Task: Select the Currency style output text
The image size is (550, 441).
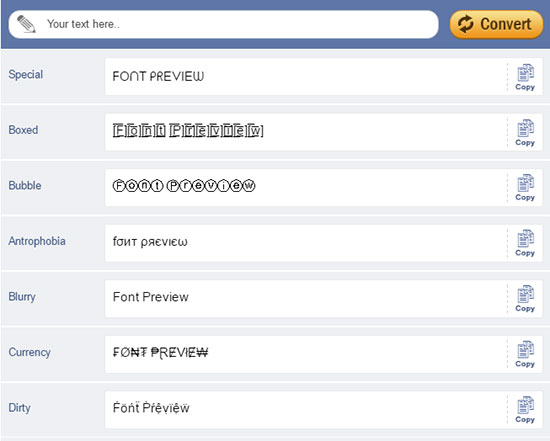Action: (x=160, y=352)
